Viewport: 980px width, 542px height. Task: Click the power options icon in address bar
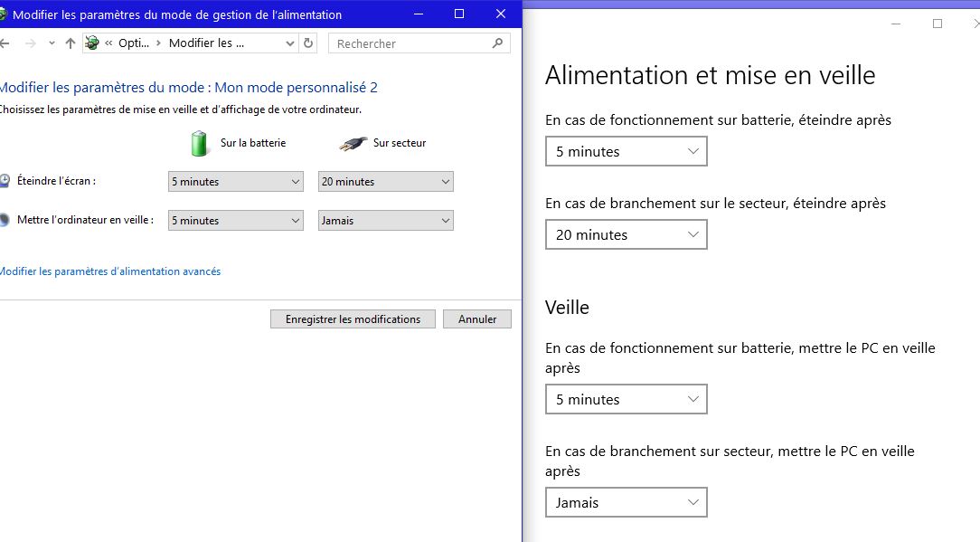click(92, 43)
